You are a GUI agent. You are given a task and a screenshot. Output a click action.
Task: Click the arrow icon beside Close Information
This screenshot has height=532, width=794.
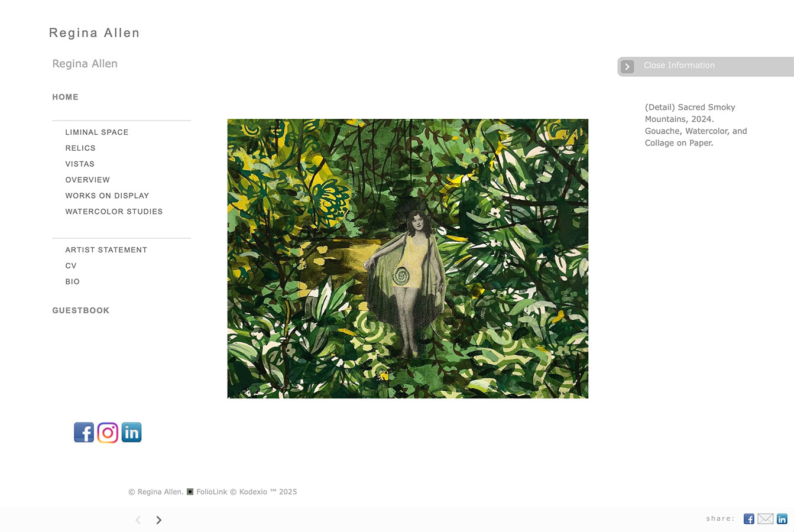pyautogui.click(x=628, y=67)
